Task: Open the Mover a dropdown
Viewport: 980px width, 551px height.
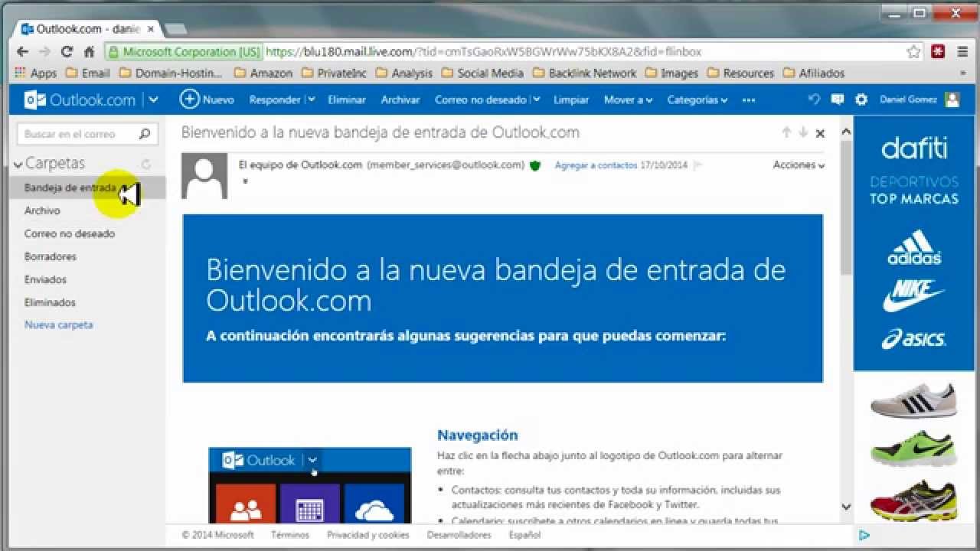Action: (628, 99)
